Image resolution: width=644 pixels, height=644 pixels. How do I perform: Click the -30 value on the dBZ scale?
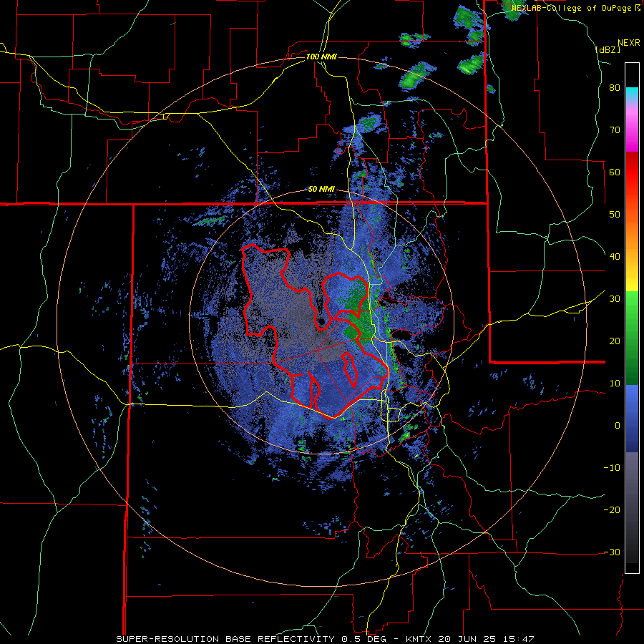coord(612,552)
